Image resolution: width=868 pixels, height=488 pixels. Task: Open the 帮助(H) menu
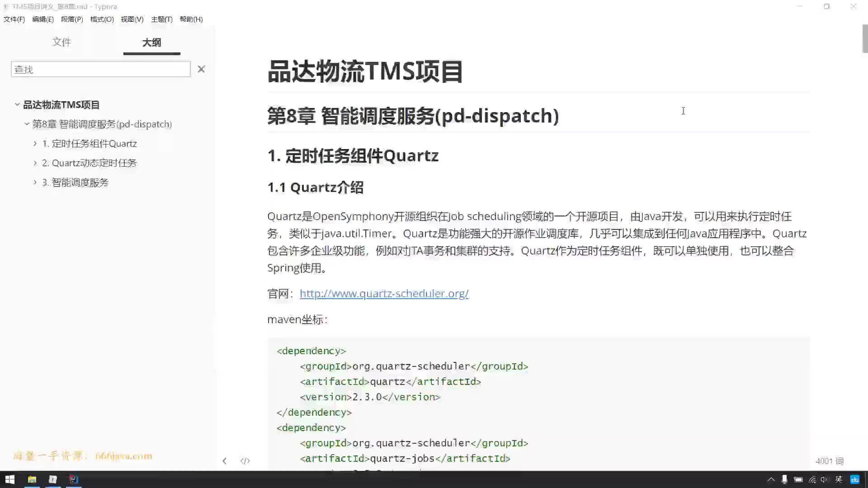pyautogui.click(x=191, y=19)
